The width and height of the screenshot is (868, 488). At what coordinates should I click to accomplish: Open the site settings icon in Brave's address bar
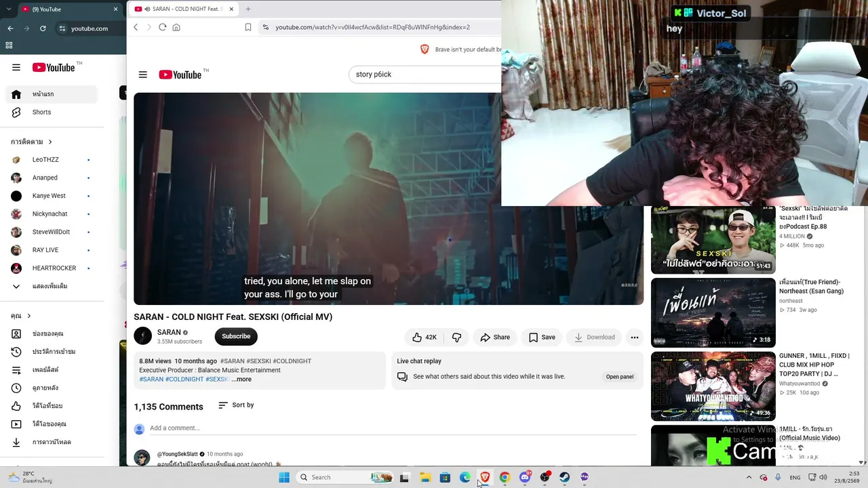coord(266,27)
